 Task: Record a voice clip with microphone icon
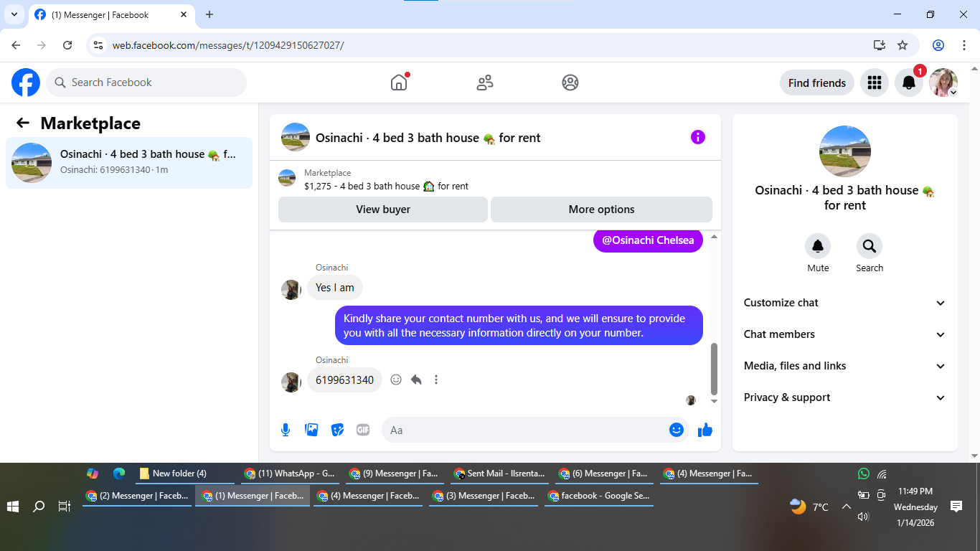pyautogui.click(x=286, y=430)
